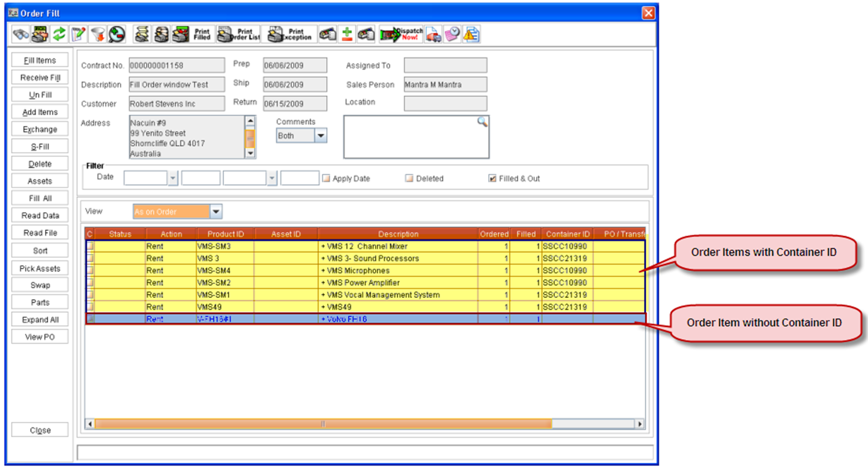The image size is (868, 470).
Task: Click the Print Order List toolbar button
Action: click(238, 35)
